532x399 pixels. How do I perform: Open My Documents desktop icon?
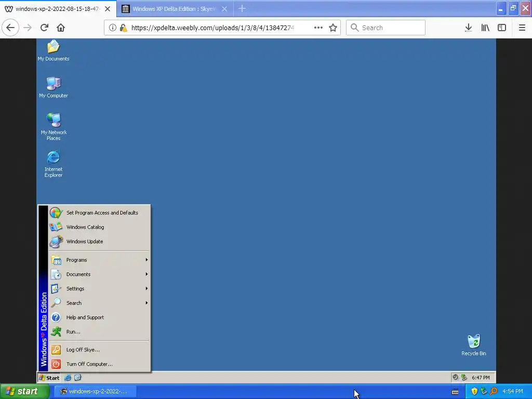(54, 50)
